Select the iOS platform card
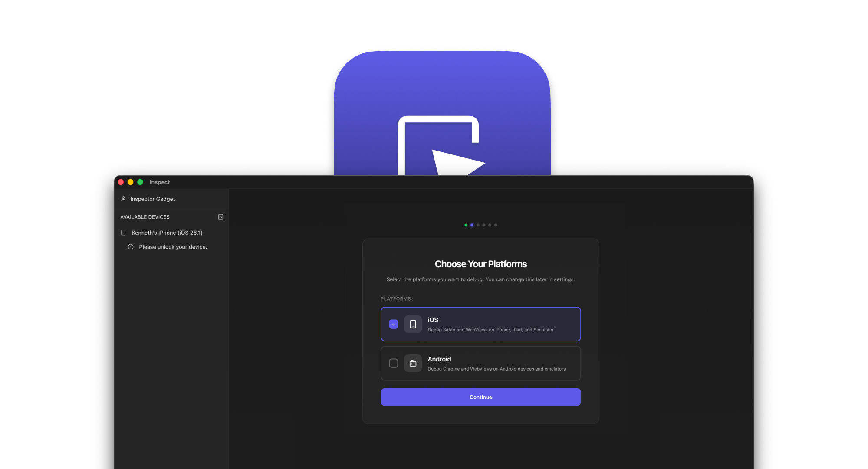The width and height of the screenshot is (868, 469). tap(499, 324)
